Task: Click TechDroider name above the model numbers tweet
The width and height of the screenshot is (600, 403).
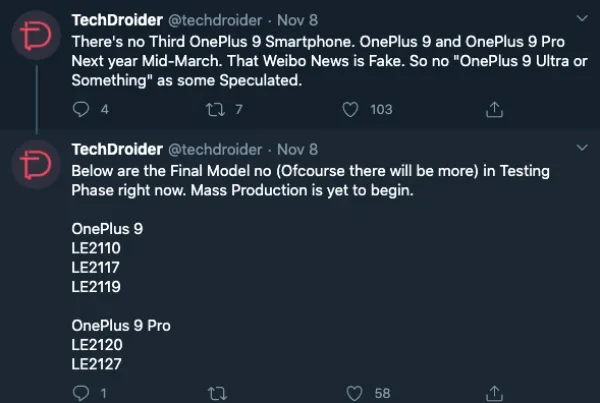Action: (116, 150)
